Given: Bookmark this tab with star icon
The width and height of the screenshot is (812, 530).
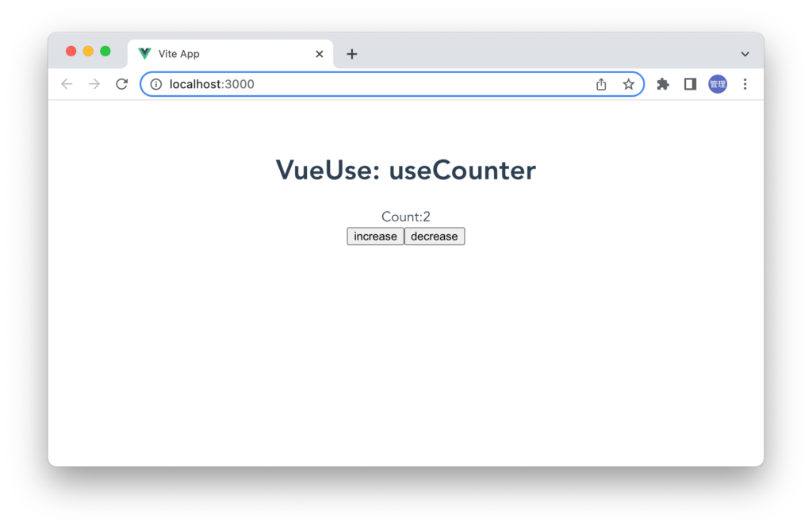Looking at the screenshot, I should (628, 84).
